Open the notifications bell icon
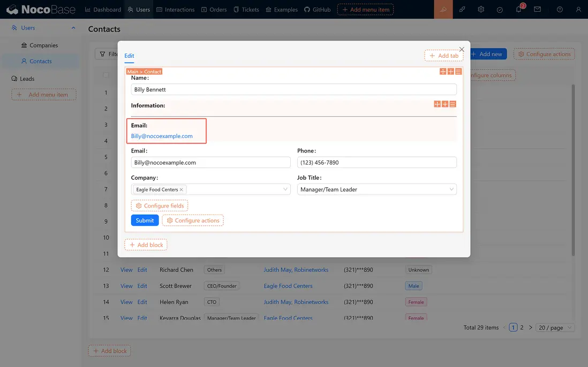Screen dimensions: 588x367 pos(518,10)
